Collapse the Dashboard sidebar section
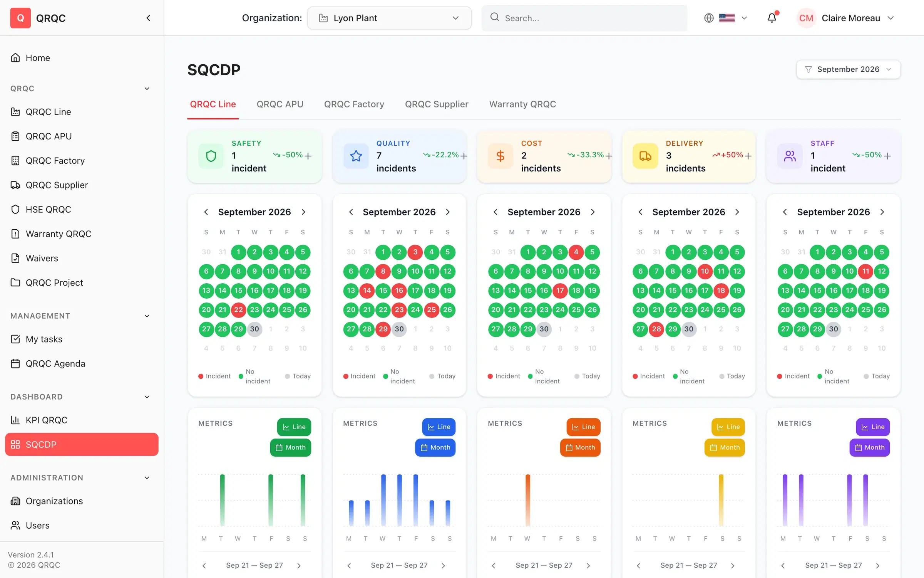 147,397
